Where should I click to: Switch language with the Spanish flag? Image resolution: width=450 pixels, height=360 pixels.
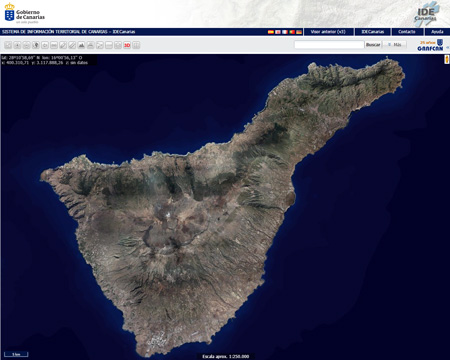point(271,32)
